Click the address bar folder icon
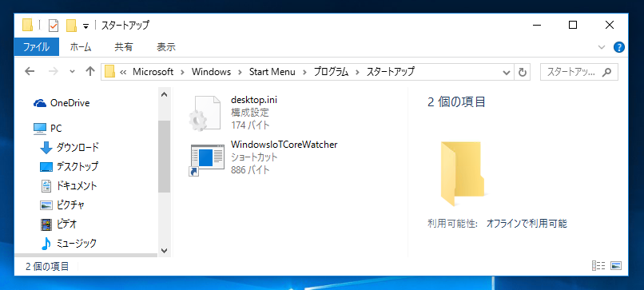Screen dimensions: 644x290 [109, 71]
